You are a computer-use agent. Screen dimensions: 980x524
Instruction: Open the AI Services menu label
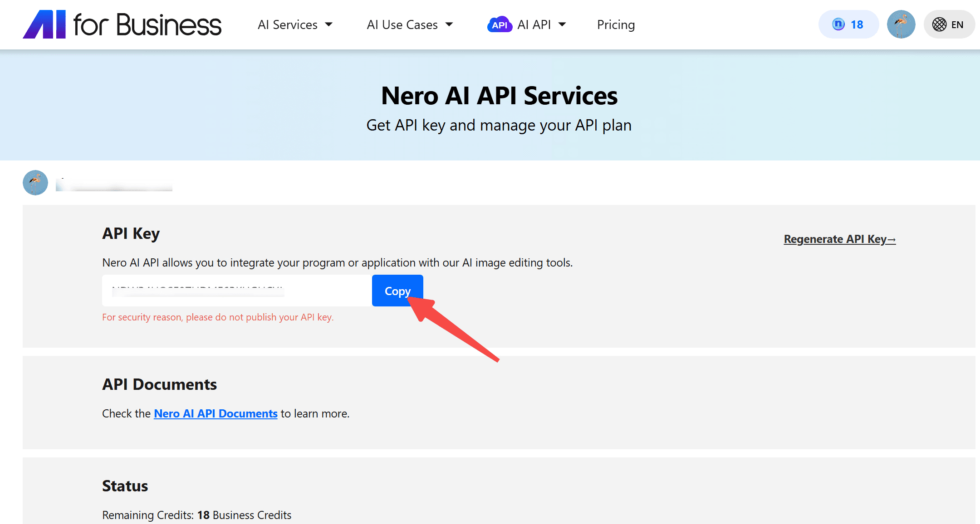click(288, 24)
